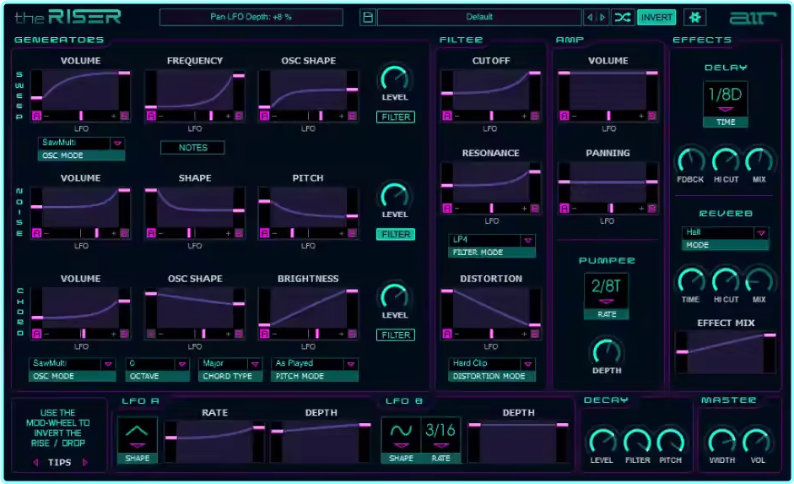Toggle the Noise FILTER routing button

[395, 234]
